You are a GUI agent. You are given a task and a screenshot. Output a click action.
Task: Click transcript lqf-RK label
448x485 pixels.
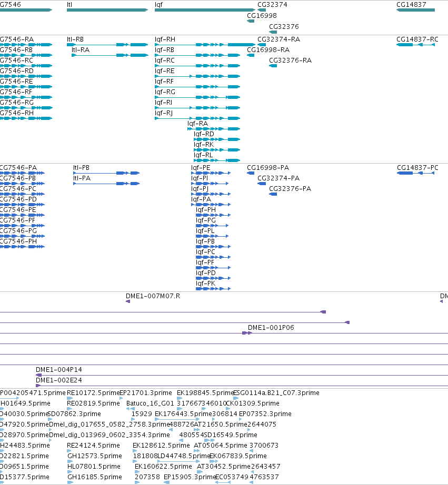coord(204,145)
